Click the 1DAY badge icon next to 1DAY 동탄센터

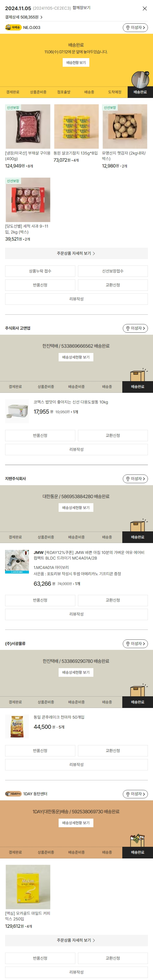click(13, 793)
